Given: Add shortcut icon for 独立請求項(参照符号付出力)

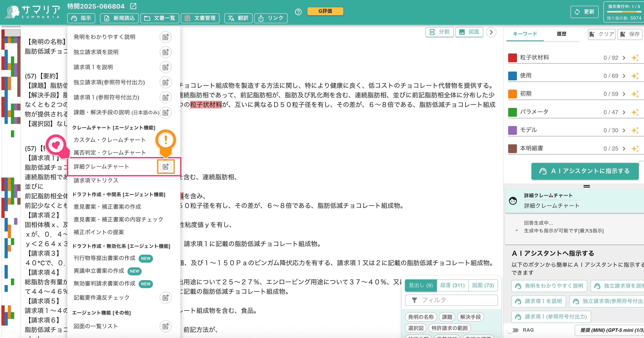Looking at the screenshot, I should (165, 82).
